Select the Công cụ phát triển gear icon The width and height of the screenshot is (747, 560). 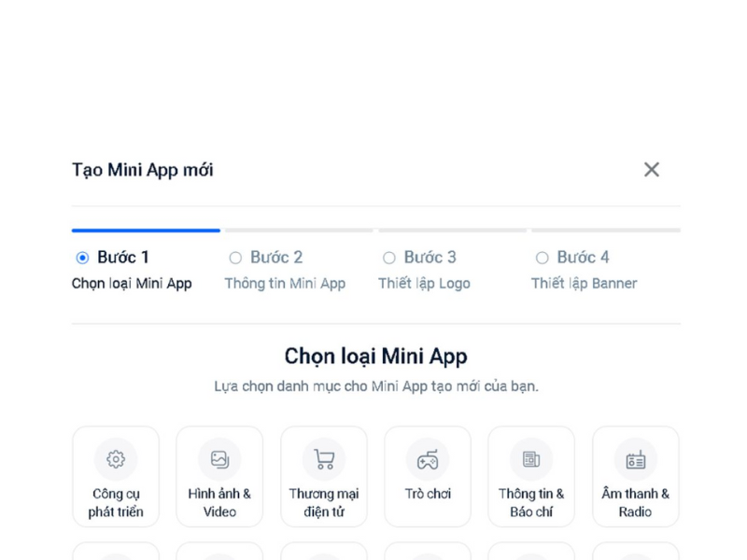tap(116, 458)
